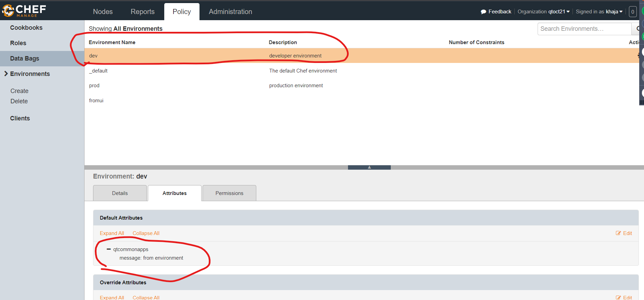Switch to the Details tab
Viewport: 644px width, 300px height.
pos(120,193)
